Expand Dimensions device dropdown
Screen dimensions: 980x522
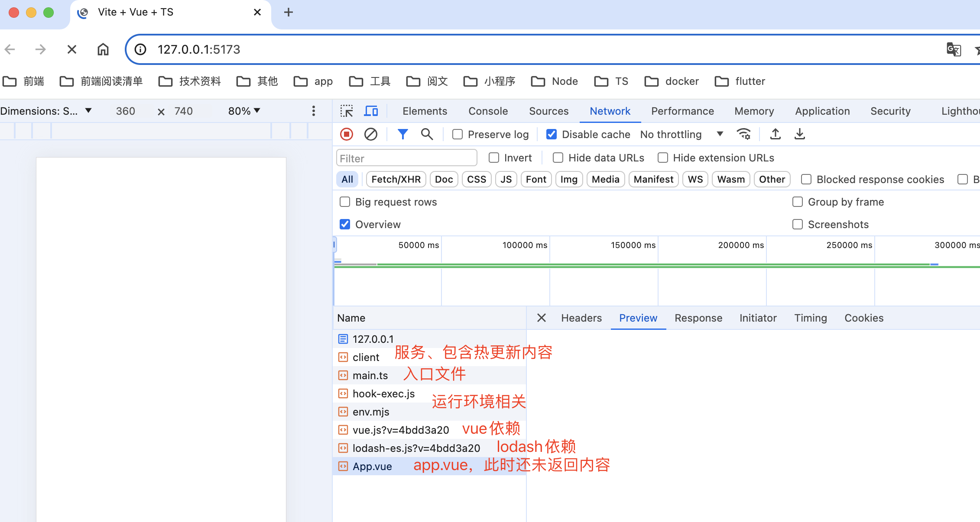pyautogui.click(x=46, y=111)
